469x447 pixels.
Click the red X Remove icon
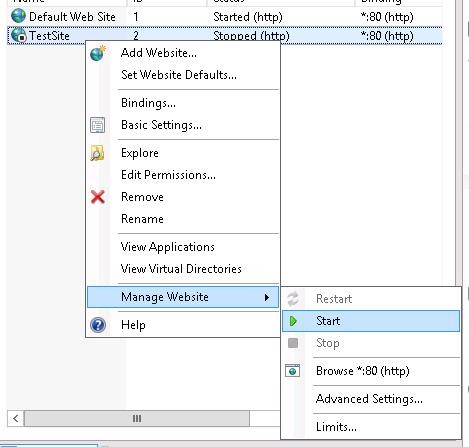[x=98, y=197]
